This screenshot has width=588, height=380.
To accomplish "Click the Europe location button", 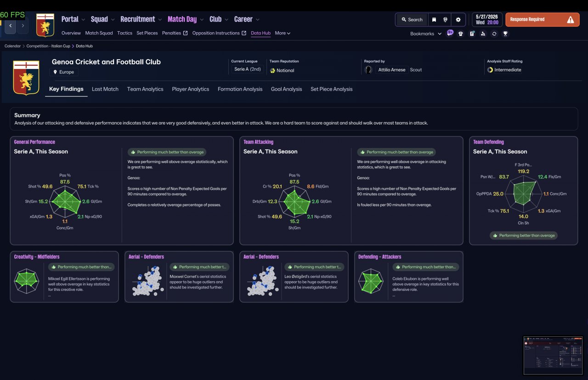I will pyautogui.click(x=64, y=72).
